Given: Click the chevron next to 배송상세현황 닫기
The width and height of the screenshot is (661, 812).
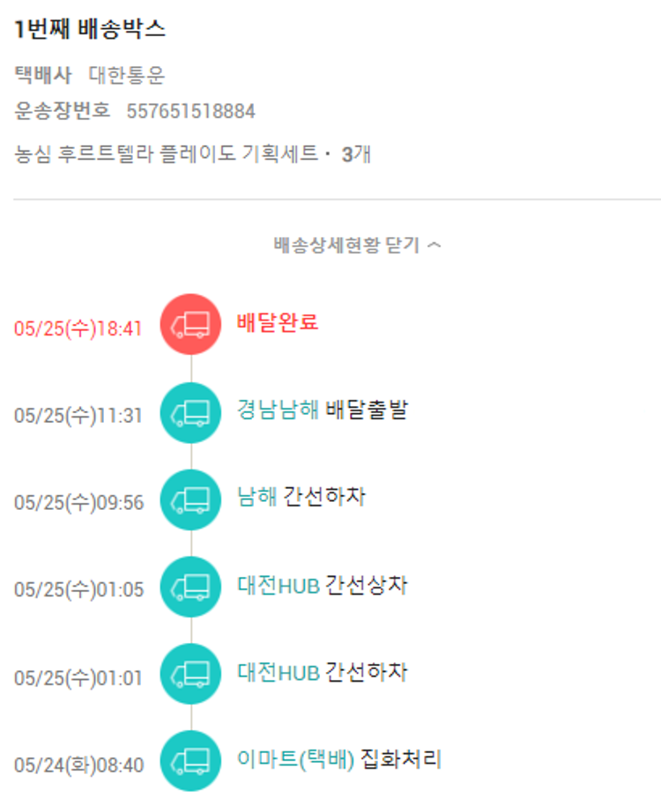Looking at the screenshot, I should point(434,245).
